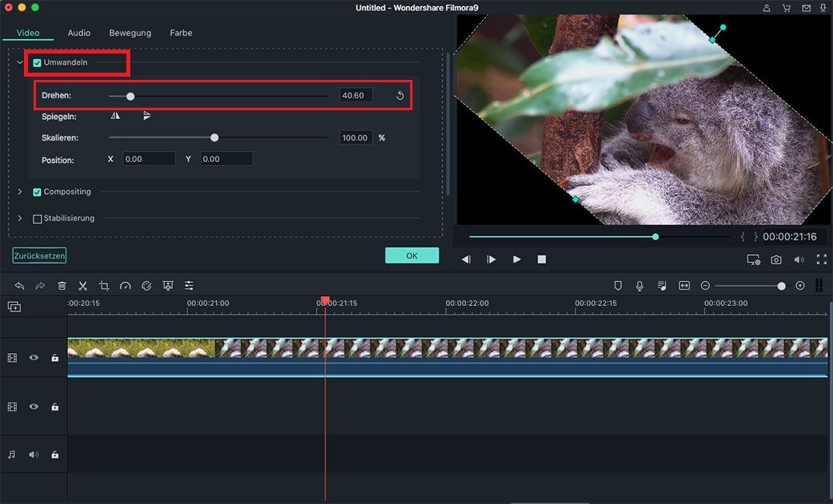Click the OK button

(412, 255)
